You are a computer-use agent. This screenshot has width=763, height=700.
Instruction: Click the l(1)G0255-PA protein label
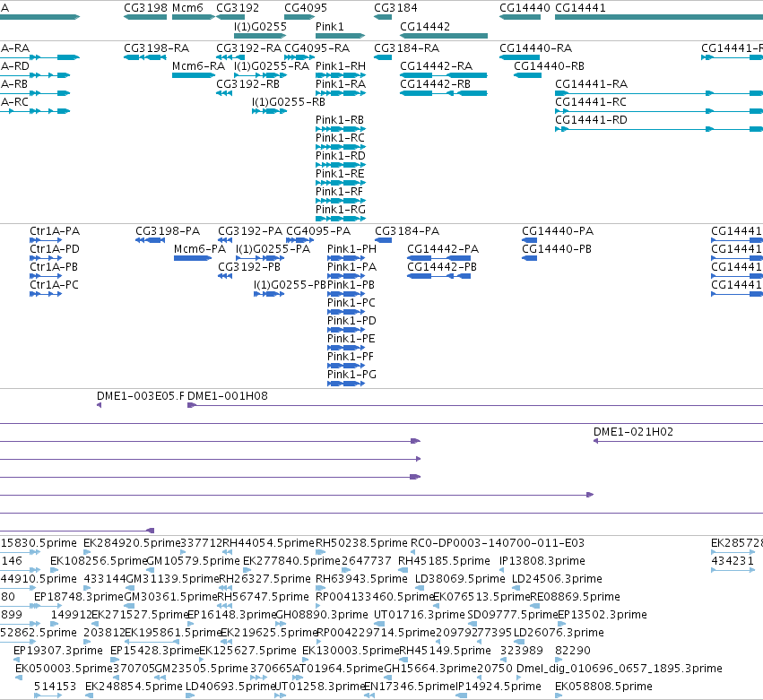pos(273,249)
